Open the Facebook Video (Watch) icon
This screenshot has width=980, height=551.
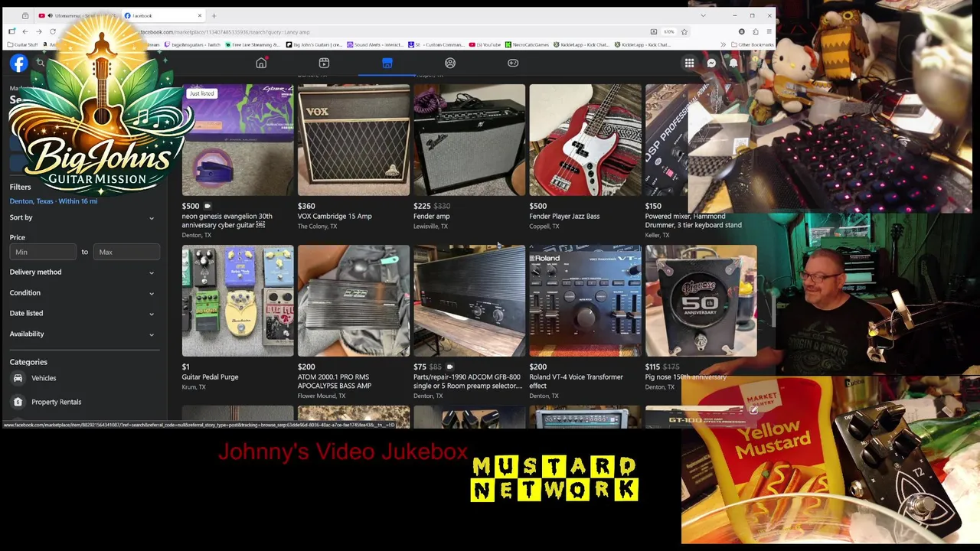[324, 63]
